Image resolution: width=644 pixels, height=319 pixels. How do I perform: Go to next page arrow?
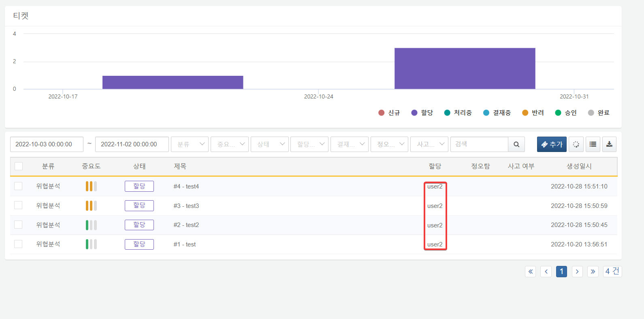577,272
